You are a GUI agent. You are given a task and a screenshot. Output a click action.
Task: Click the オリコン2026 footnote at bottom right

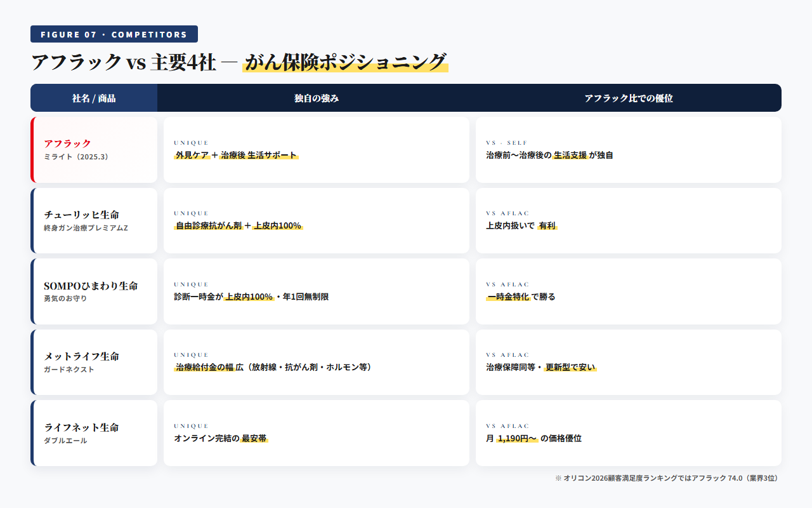pyautogui.click(x=665, y=478)
